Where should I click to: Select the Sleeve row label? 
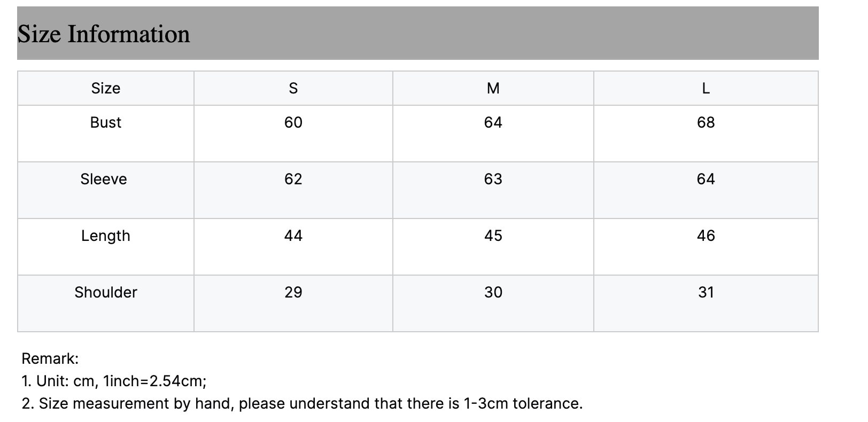click(104, 179)
